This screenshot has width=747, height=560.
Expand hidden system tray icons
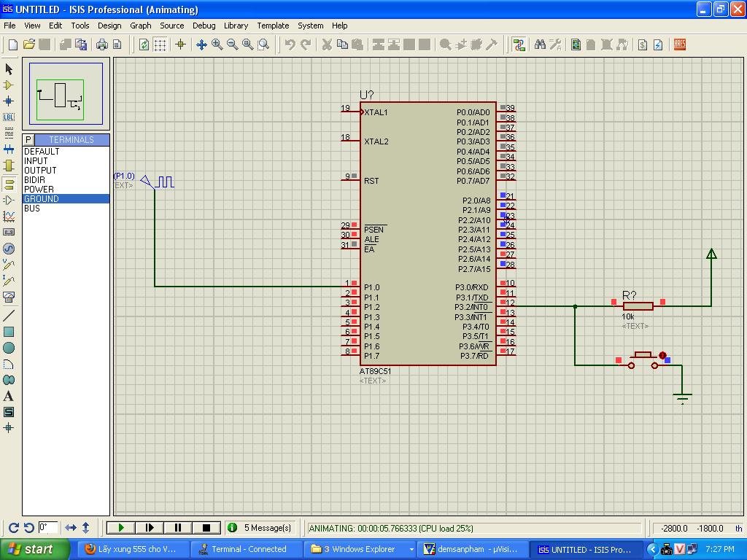(x=652, y=550)
